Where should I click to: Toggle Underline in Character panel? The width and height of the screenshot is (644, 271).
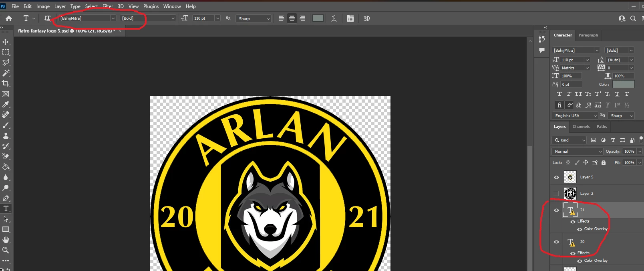pos(617,94)
